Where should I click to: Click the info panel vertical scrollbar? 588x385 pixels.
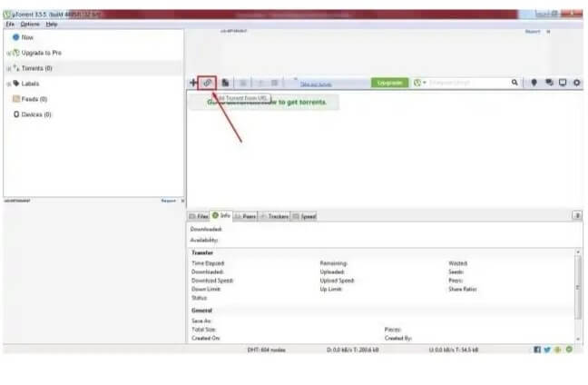click(578, 289)
